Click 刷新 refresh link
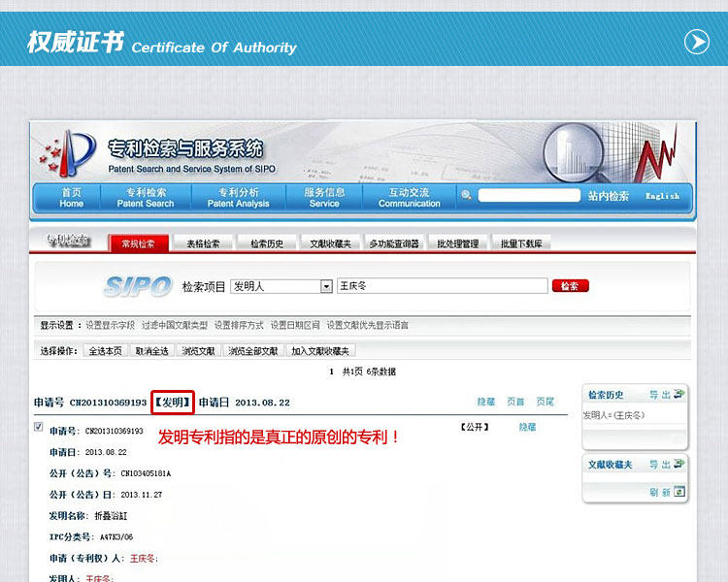This screenshot has width=728, height=582. [660, 492]
